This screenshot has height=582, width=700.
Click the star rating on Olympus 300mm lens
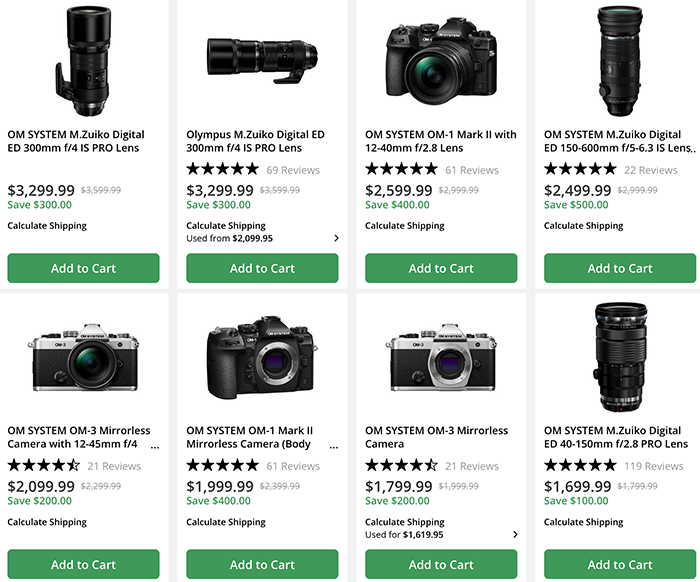tap(222, 169)
